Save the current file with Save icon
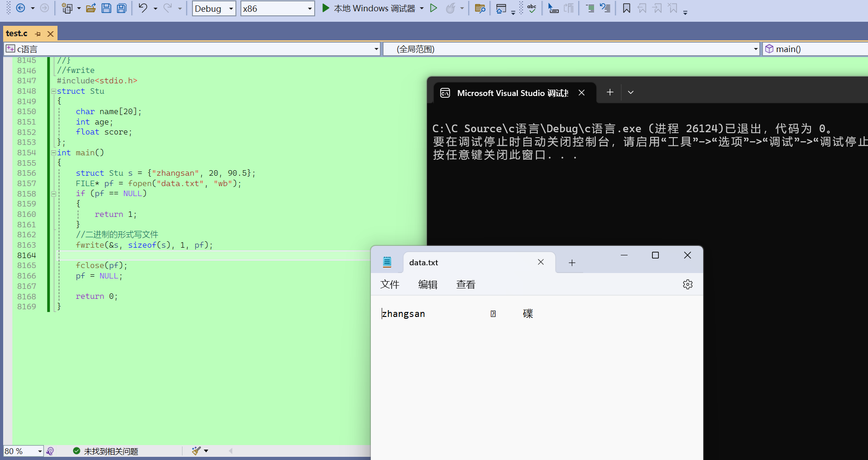This screenshot has width=868, height=460. click(x=106, y=8)
